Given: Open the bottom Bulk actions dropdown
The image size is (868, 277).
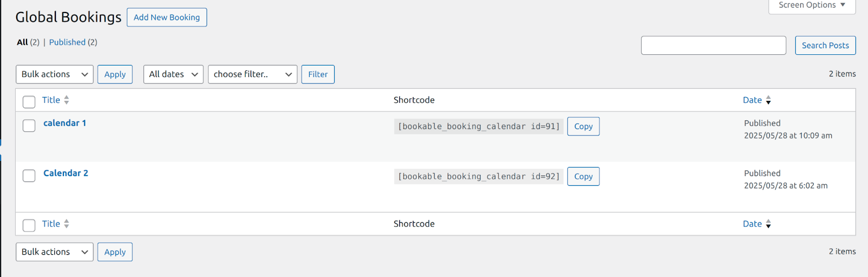Looking at the screenshot, I should [x=54, y=252].
